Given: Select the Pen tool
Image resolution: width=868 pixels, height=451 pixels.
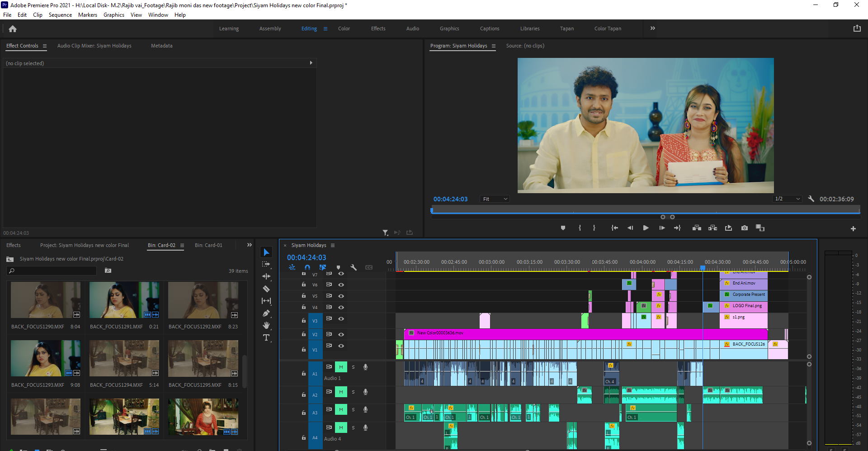Looking at the screenshot, I should [266, 313].
